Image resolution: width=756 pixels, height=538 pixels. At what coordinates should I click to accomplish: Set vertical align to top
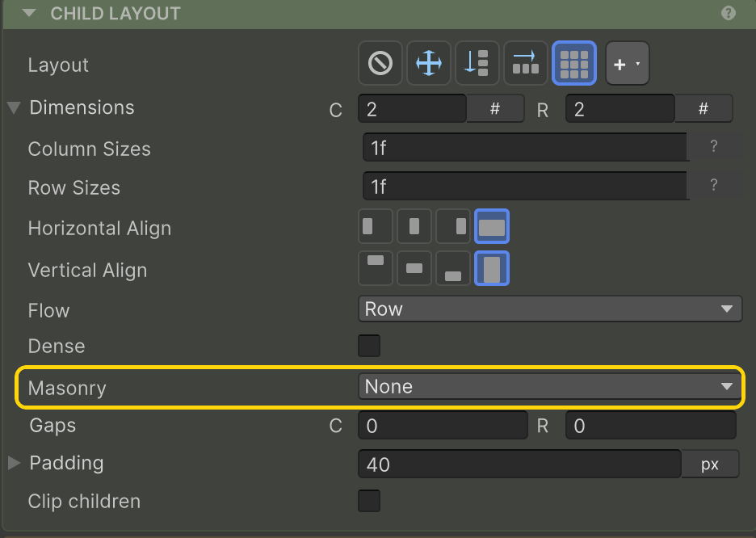pos(375,268)
